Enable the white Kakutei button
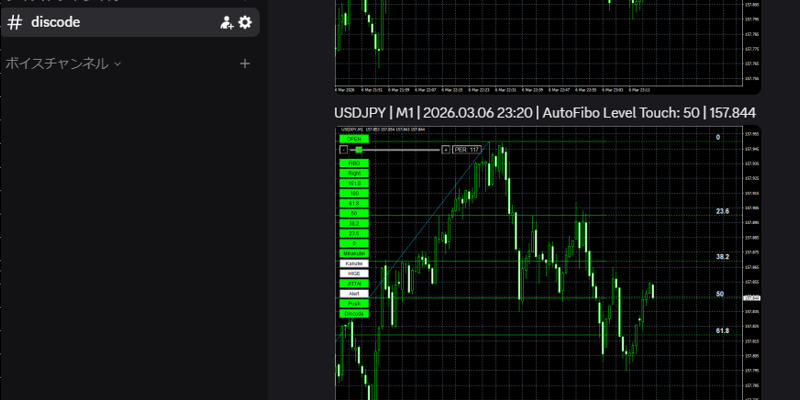 [354, 263]
